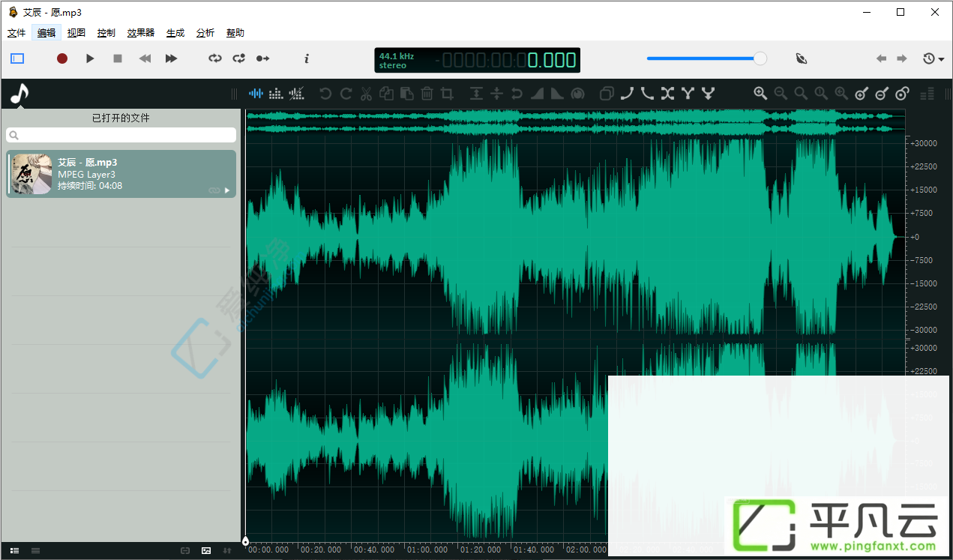Viewport: 953px width, 560px height.
Task: Fast forward with the double right arrows
Action: [171, 58]
